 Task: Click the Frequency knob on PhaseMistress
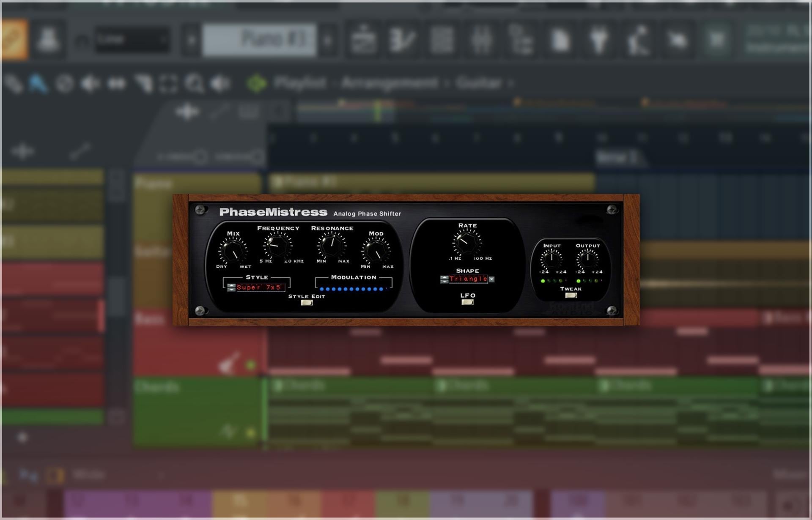click(x=277, y=245)
